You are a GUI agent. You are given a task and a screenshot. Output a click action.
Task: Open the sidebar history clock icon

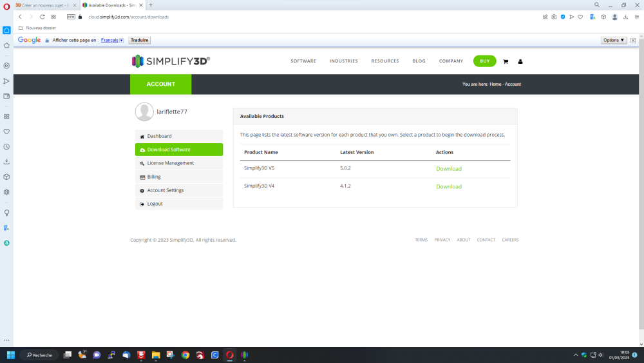(x=6, y=147)
